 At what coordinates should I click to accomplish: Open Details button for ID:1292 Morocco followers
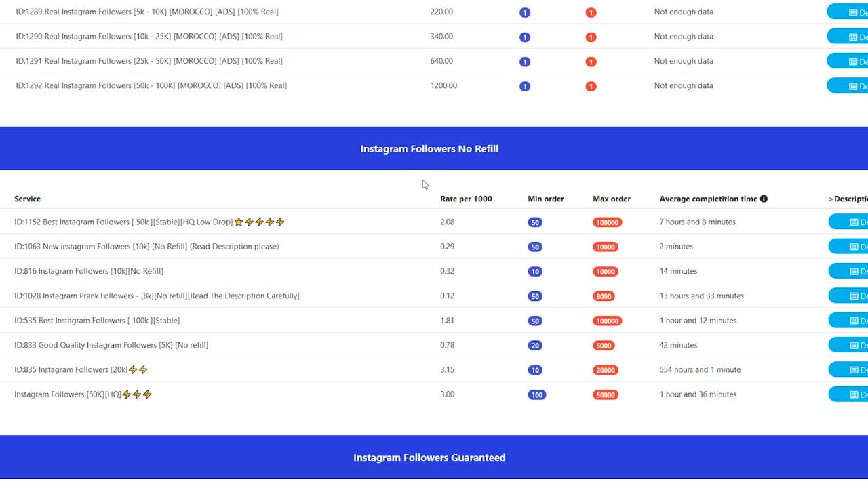(x=848, y=85)
